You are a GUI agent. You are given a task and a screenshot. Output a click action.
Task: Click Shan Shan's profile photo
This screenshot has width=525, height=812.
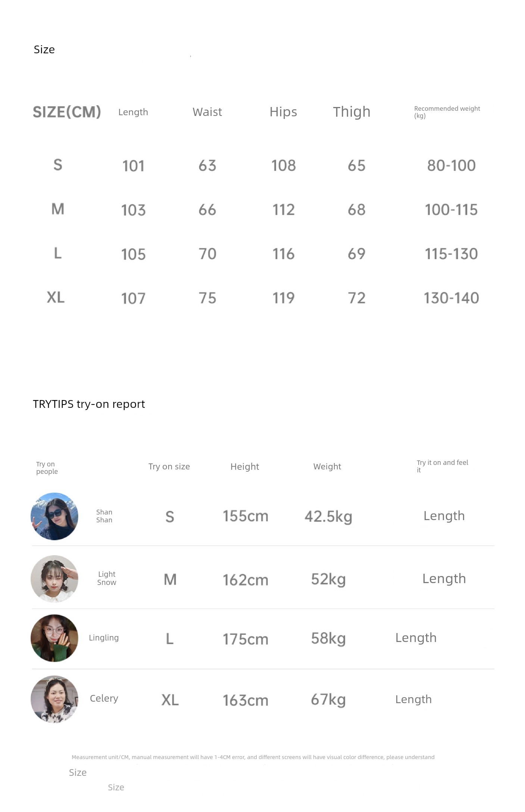tap(54, 516)
